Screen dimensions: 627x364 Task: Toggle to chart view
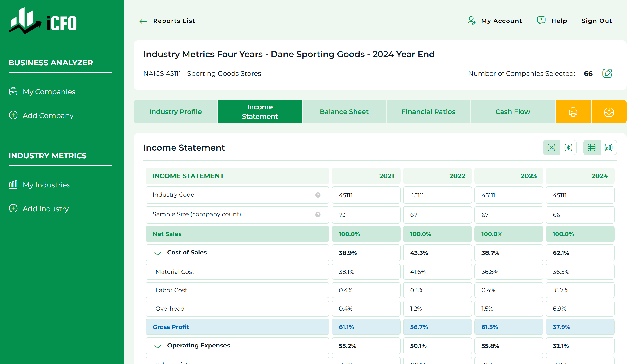[608, 148]
